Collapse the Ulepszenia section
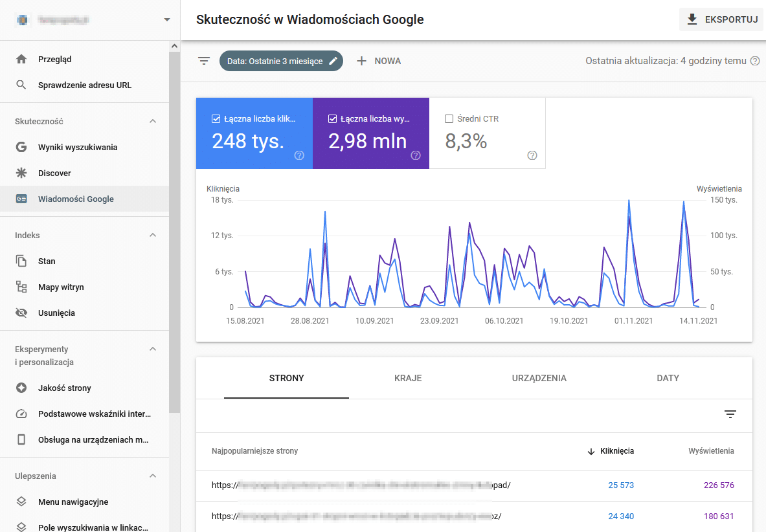The height and width of the screenshot is (532, 766). [153, 476]
